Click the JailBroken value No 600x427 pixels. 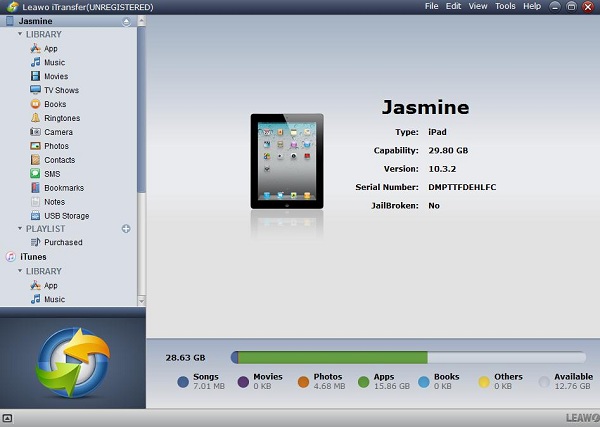pyautogui.click(x=434, y=205)
